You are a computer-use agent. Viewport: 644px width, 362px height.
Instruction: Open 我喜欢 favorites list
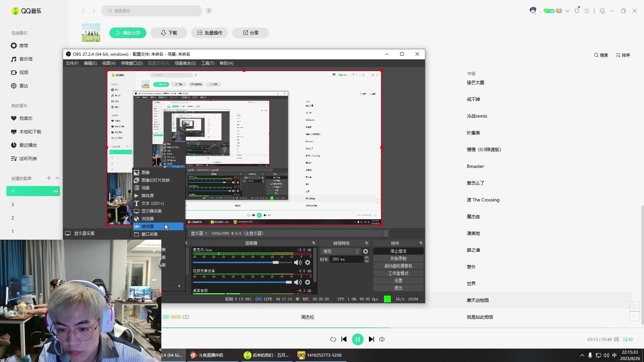pos(21,118)
